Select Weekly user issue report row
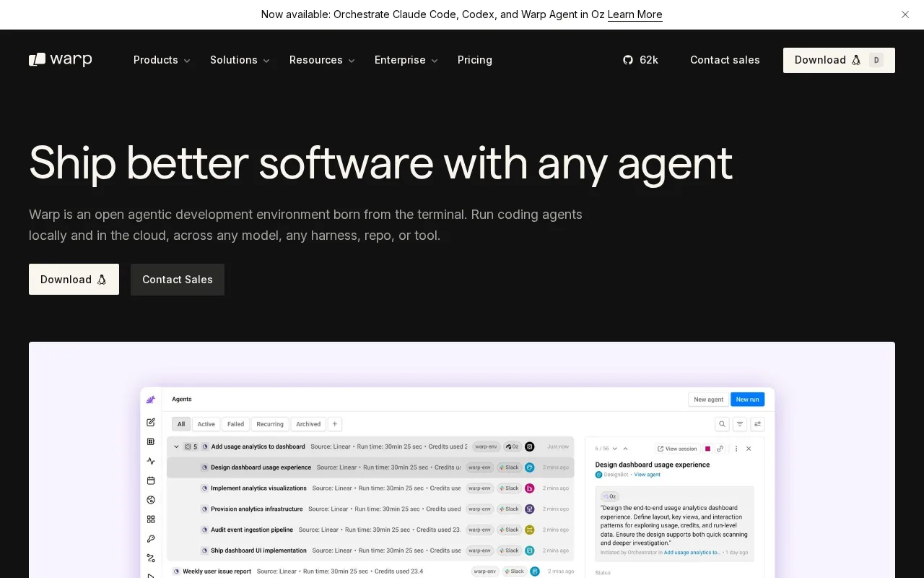 tap(370, 571)
